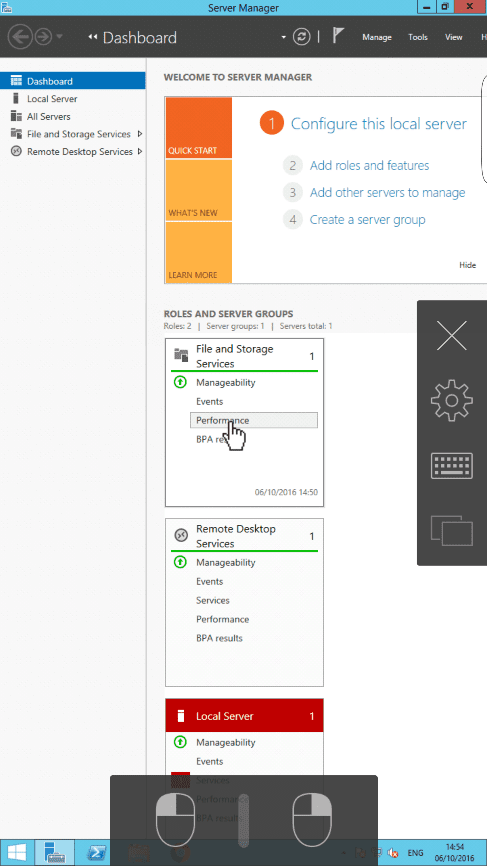Close the remote session overlay with X
This screenshot has height=866, width=487.
pyautogui.click(x=452, y=335)
